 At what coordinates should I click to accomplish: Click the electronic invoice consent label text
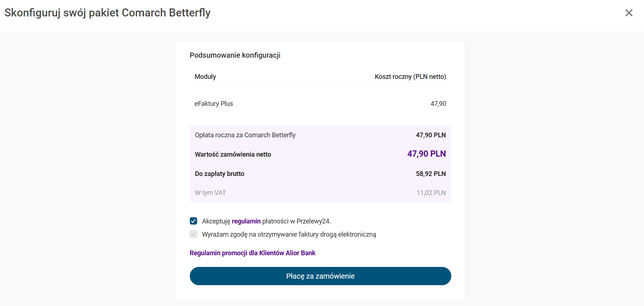pos(289,234)
